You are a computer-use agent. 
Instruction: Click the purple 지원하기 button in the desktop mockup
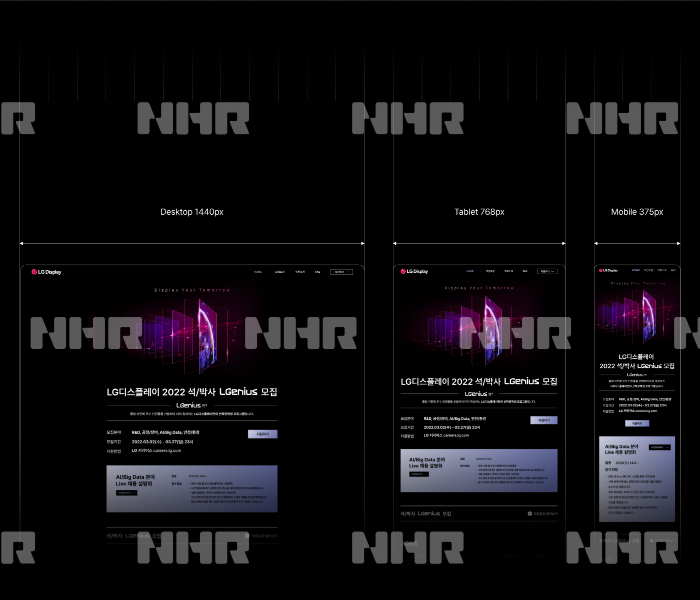pos(262,434)
